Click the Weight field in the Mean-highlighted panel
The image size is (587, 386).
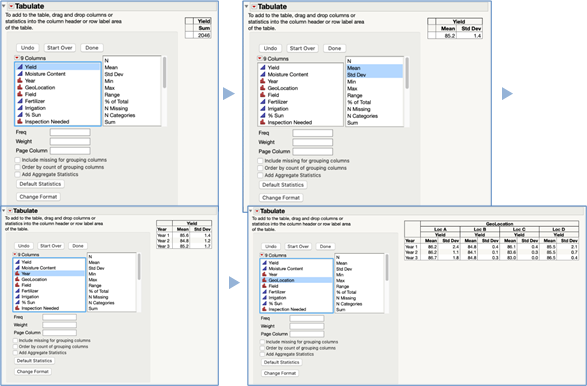click(313, 142)
